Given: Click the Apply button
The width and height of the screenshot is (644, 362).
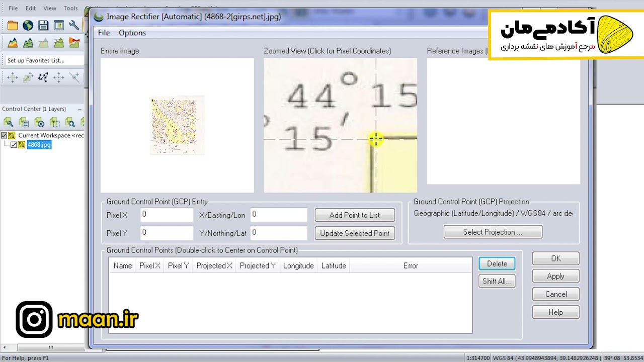Looking at the screenshot, I should pos(555,277).
